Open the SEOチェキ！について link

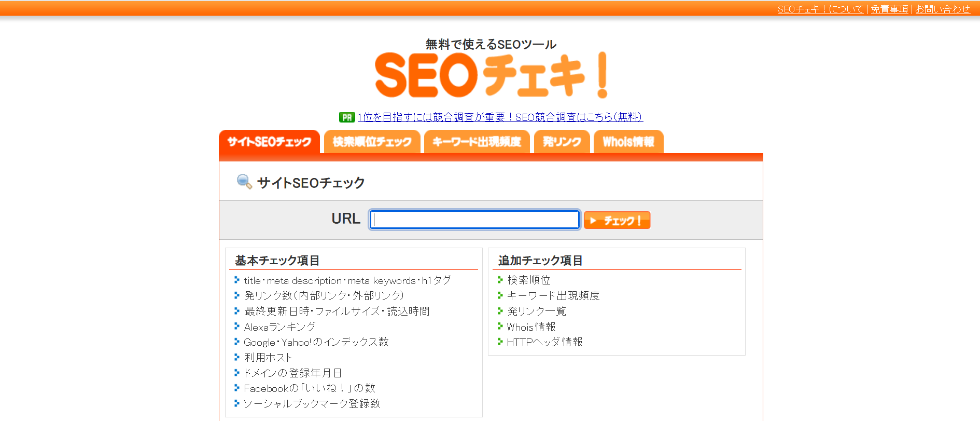point(821,9)
